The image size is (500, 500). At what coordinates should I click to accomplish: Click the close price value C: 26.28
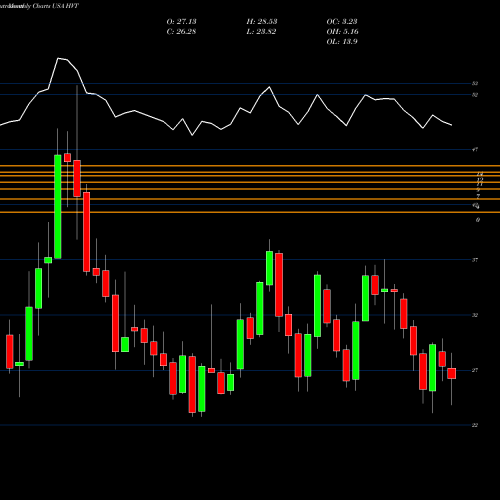click(x=181, y=32)
